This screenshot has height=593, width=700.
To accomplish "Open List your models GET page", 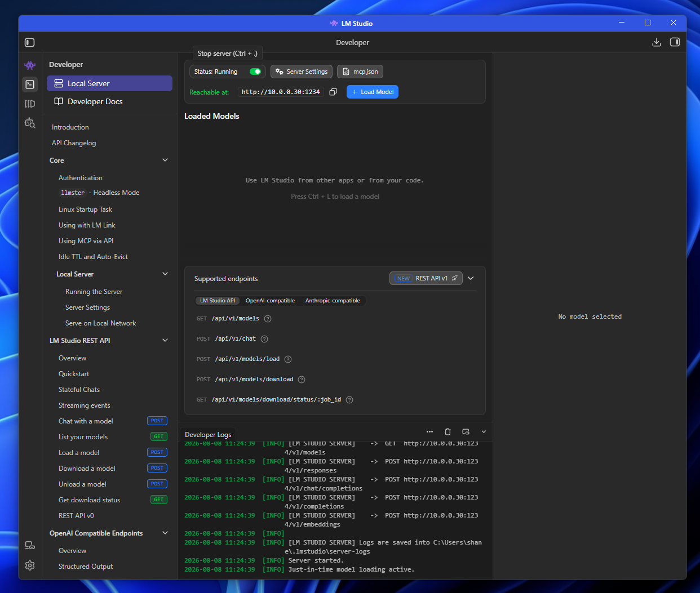I will click(112, 437).
